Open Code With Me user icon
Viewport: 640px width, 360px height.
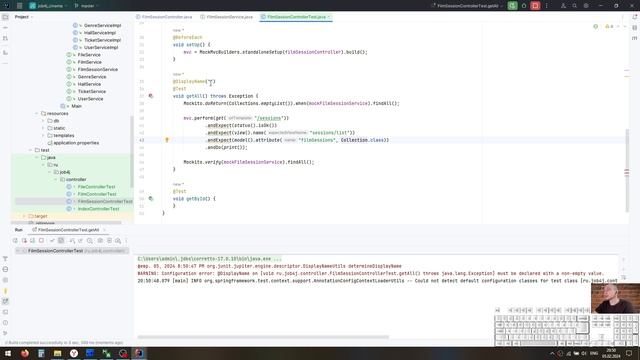(563, 6)
